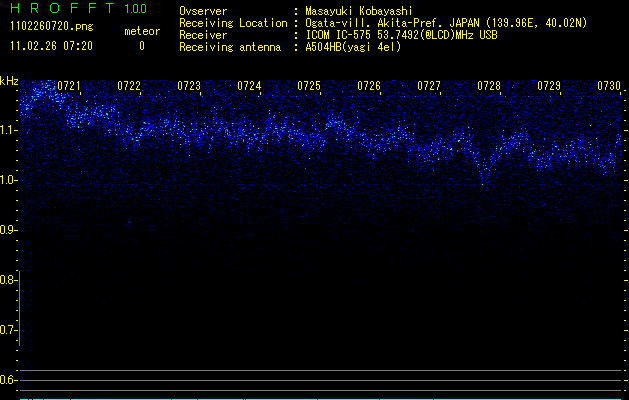
Task: Click the kHz axis unit label
Action: click(x=10, y=80)
